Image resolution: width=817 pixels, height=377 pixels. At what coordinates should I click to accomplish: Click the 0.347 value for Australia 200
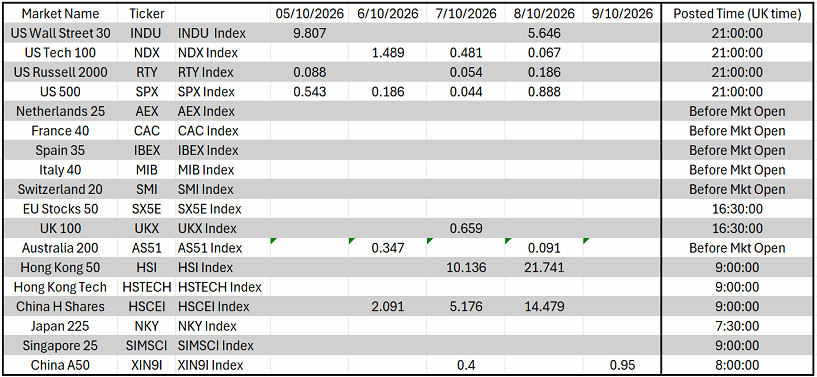coord(388,248)
